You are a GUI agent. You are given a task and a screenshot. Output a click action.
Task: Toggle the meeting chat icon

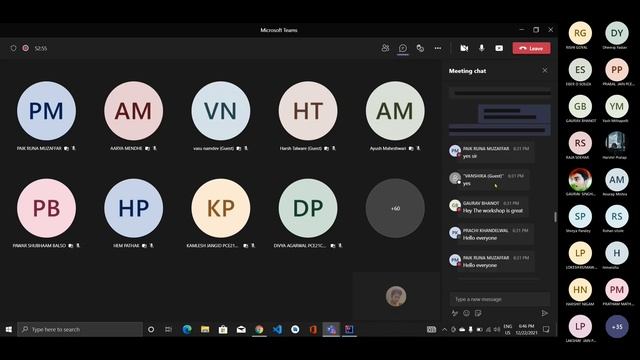click(x=403, y=48)
